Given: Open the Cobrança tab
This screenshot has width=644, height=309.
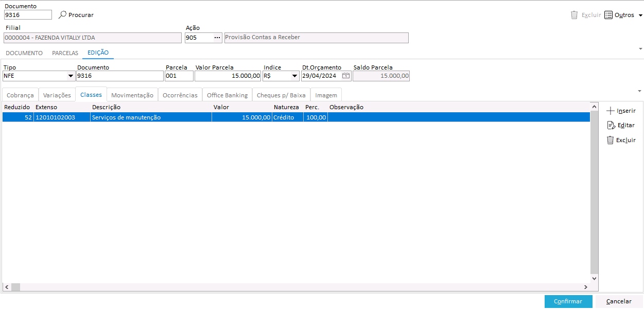Looking at the screenshot, I should click(x=20, y=95).
